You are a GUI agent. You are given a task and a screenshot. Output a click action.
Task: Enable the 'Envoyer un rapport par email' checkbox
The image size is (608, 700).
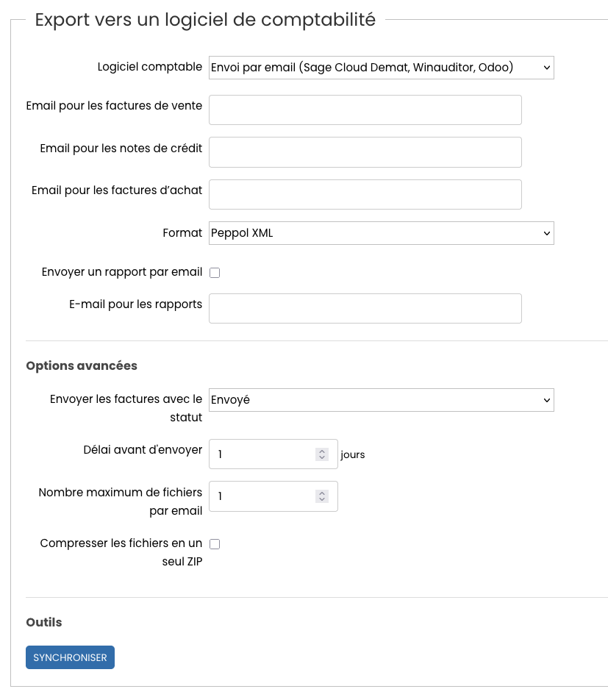coord(215,273)
